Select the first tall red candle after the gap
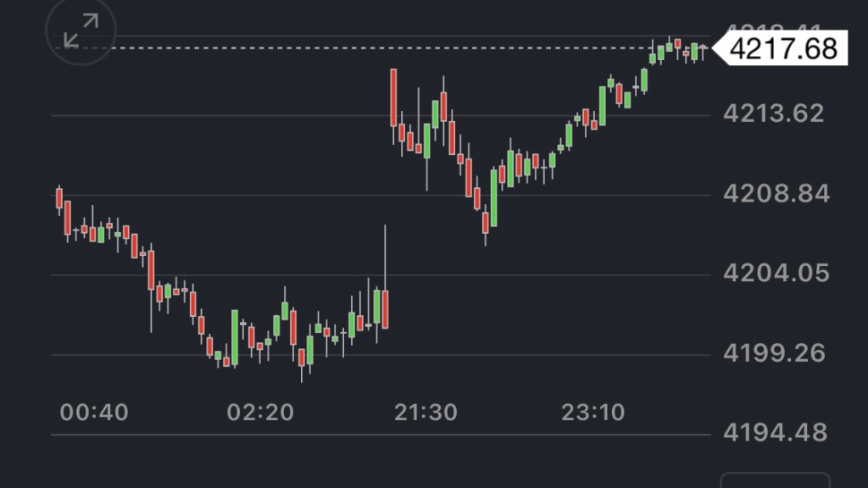The width and height of the screenshot is (868, 488). tap(394, 97)
